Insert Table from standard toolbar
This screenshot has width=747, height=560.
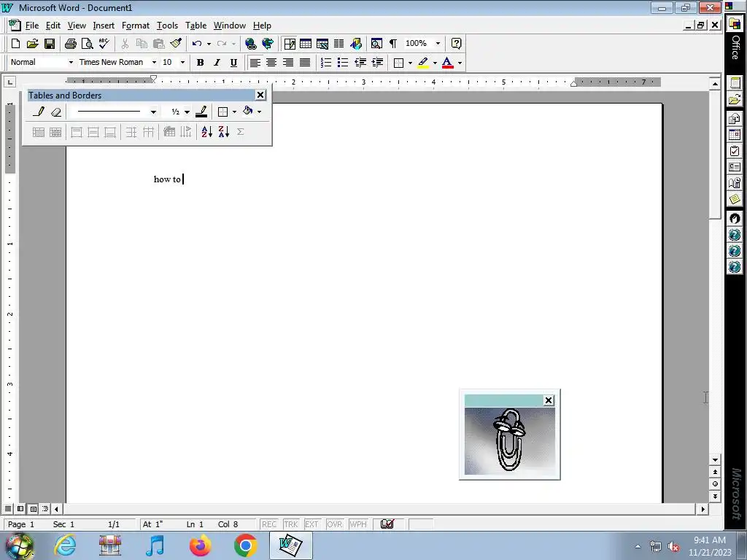pos(306,44)
